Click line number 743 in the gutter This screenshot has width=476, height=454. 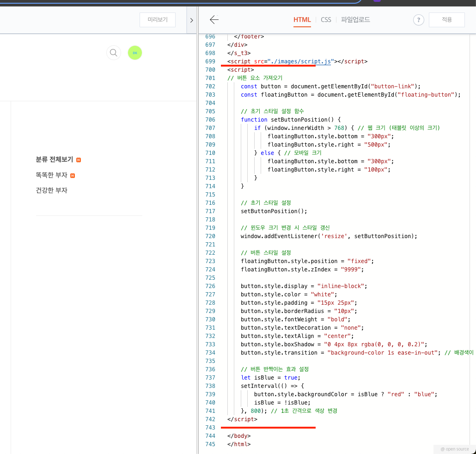point(210,428)
